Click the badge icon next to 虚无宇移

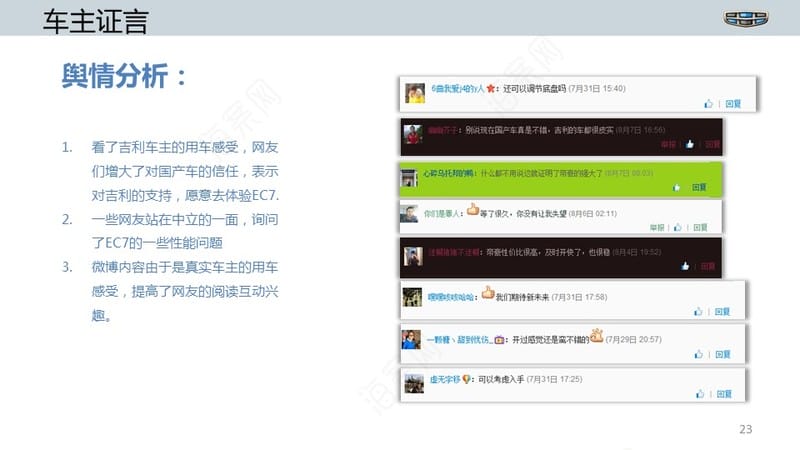tap(466, 379)
